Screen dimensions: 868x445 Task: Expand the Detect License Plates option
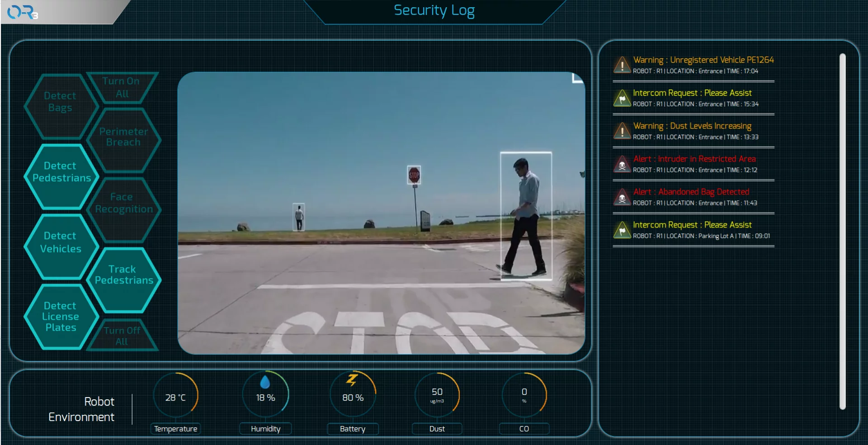click(x=60, y=317)
